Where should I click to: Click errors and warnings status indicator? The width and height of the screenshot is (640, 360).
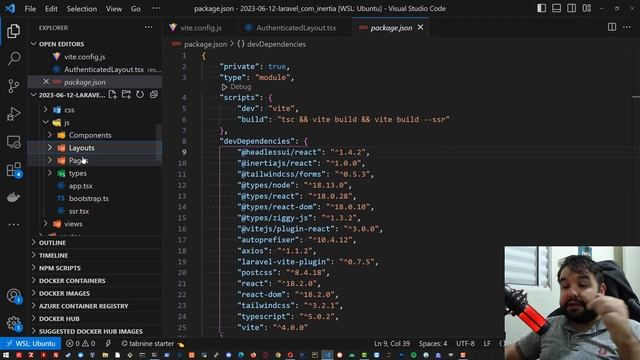pyautogui.click(x=80, y=344)
